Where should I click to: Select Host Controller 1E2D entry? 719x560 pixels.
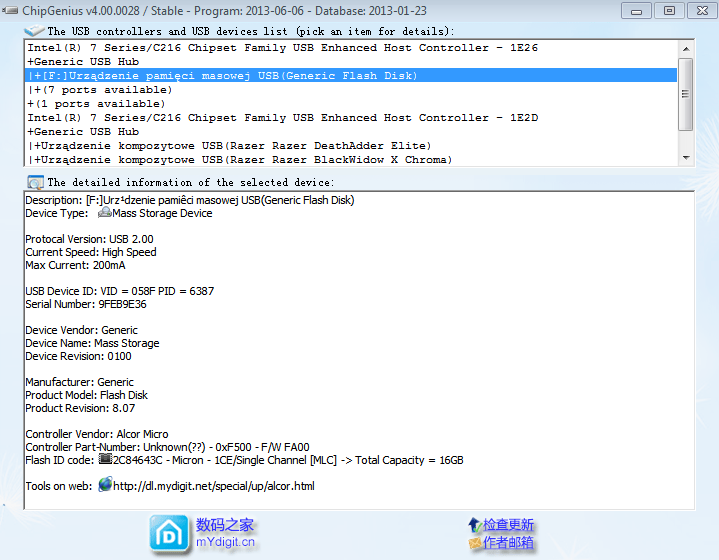pos(351,118)
